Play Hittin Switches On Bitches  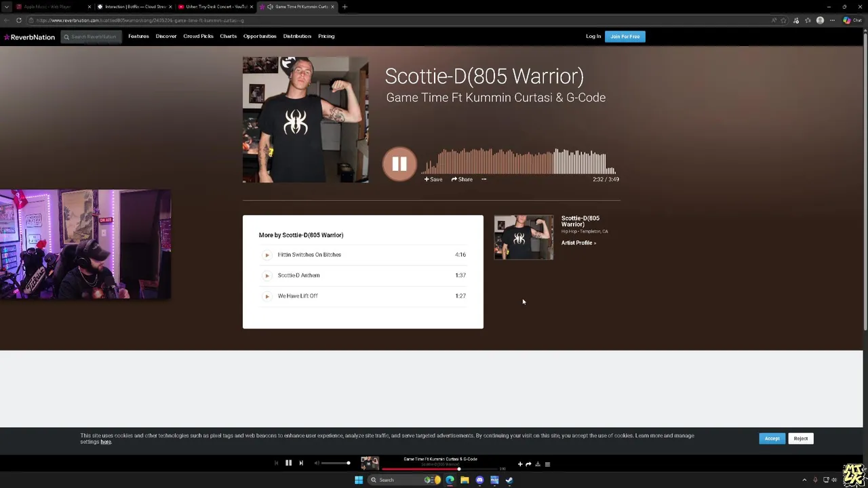(267, 255)
